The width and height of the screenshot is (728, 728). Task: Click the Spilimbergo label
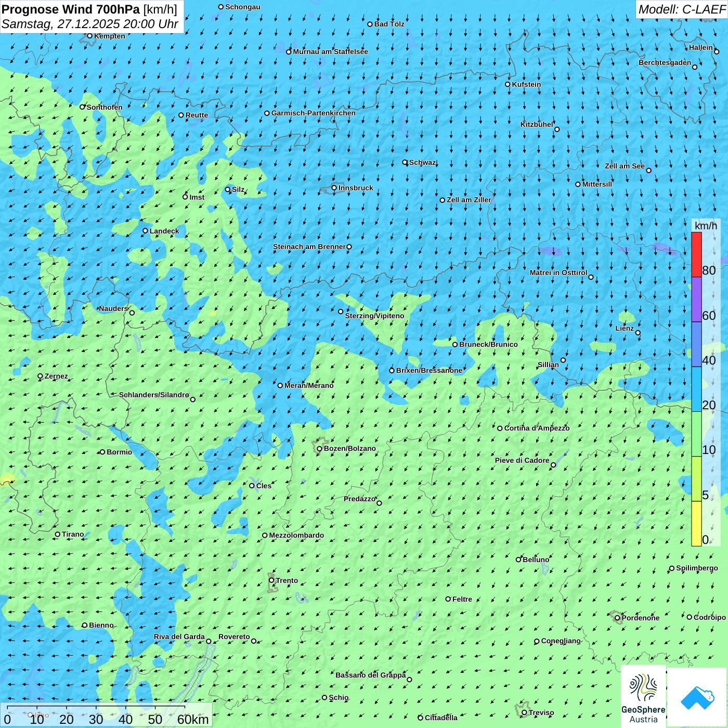tap(697, 568)
